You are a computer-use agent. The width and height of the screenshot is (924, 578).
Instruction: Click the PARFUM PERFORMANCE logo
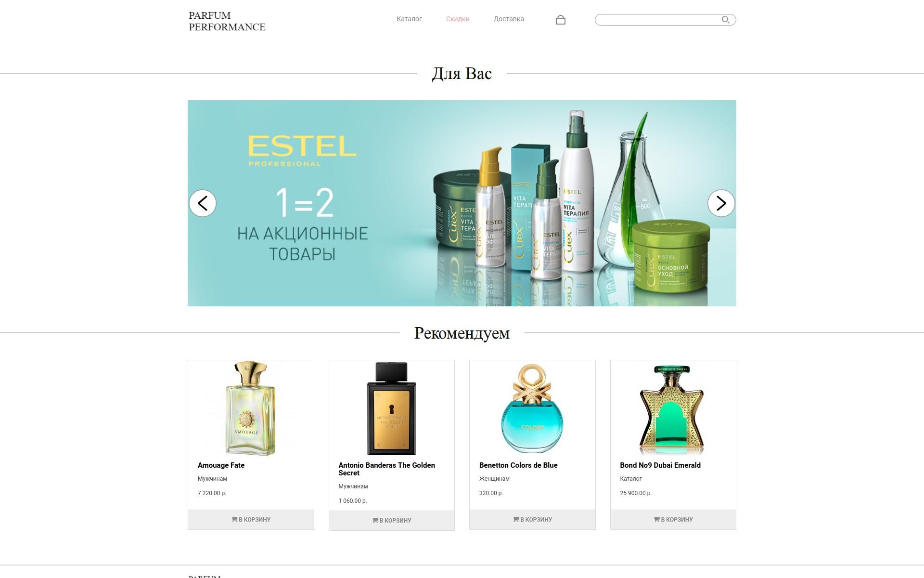227,21
